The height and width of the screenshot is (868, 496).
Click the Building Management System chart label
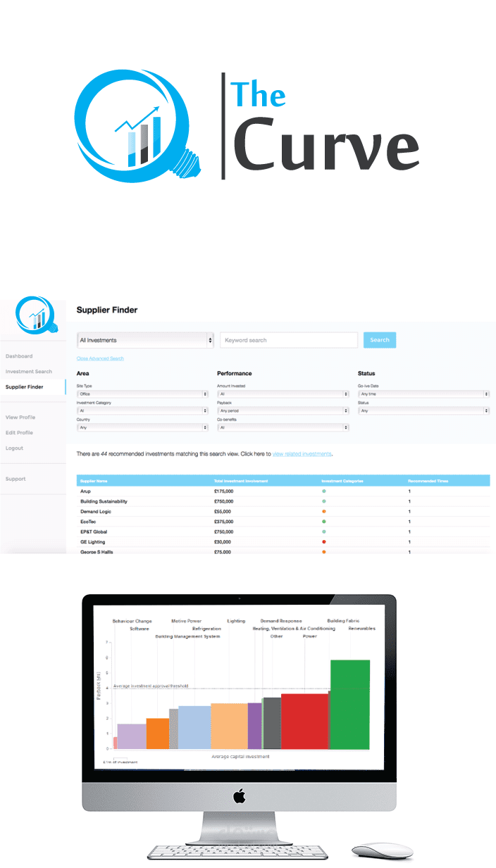pyautogui.click(x=187, y=636)
